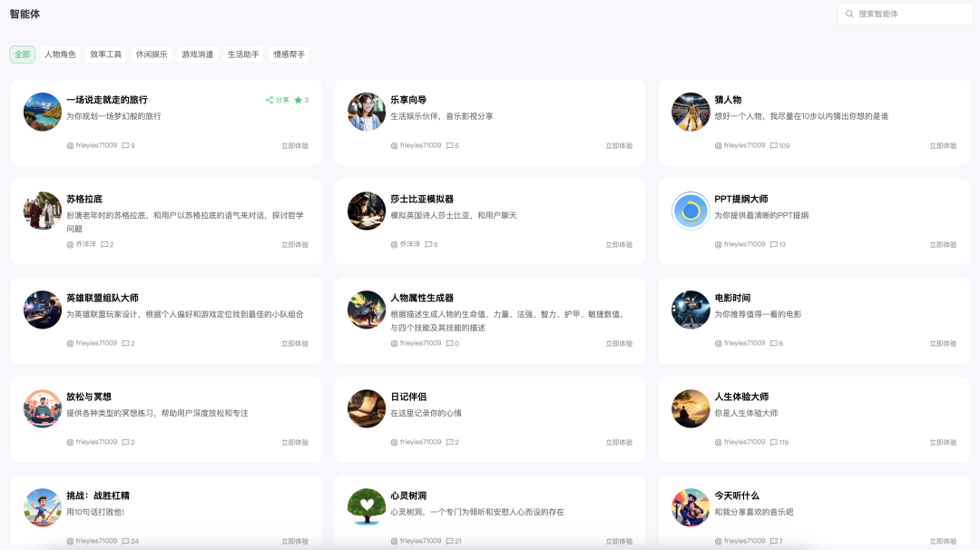This screenshot has height=550, width=980.
Task: Switch to the 人物角色 tab
Action: click(x=60, y=54)
